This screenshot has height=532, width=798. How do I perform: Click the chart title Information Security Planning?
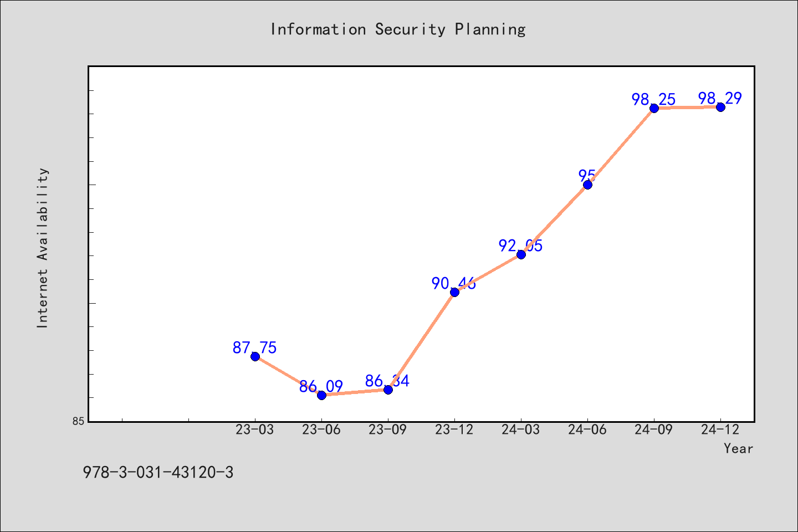tap(398, 29)
